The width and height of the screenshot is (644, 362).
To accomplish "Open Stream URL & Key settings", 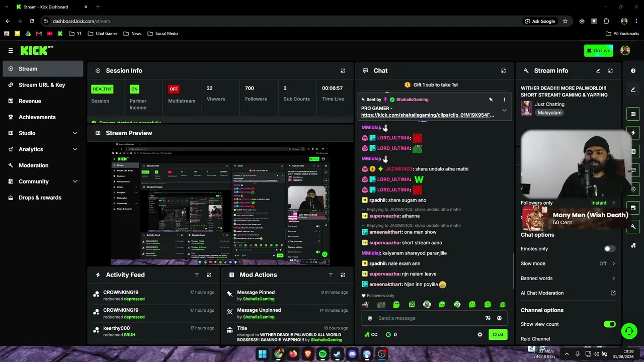I will click(43, 85).
